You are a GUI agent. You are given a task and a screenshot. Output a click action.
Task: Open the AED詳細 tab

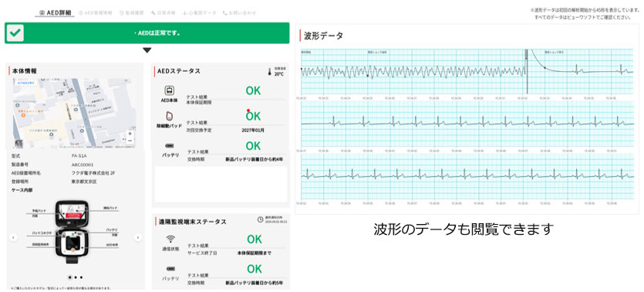(55, 13)
